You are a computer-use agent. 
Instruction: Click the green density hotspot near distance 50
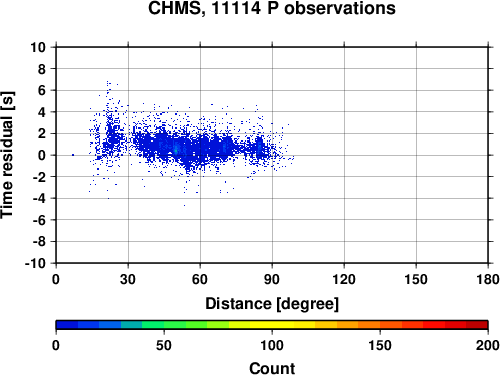[x=176, y=151]
